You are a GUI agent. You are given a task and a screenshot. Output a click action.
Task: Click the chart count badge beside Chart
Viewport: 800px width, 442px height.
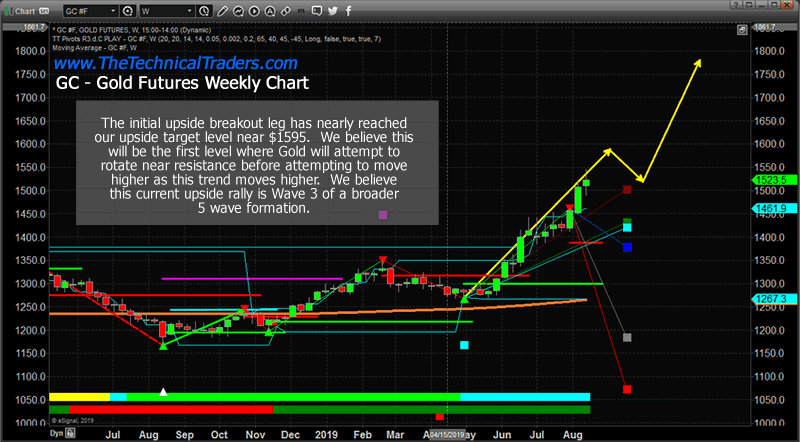pyautogui.click(x=44, y=11)
